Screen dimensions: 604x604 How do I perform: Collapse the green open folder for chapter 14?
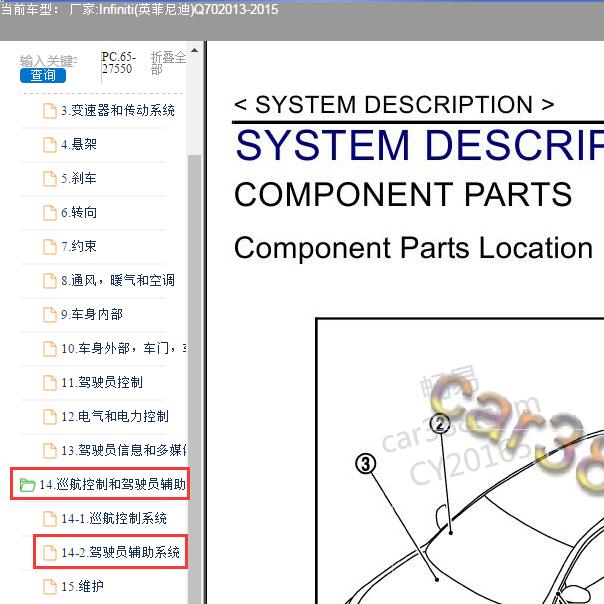(x=27, y=485)
